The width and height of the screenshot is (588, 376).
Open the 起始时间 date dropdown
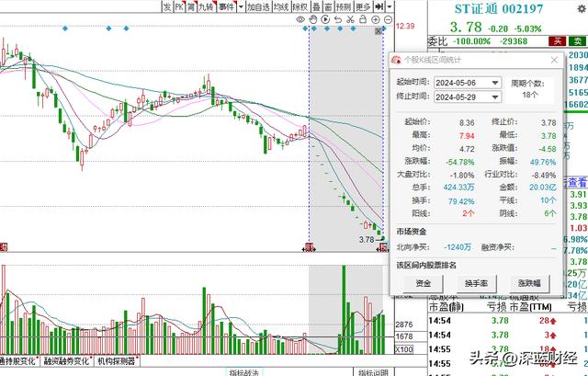(495, 83)
